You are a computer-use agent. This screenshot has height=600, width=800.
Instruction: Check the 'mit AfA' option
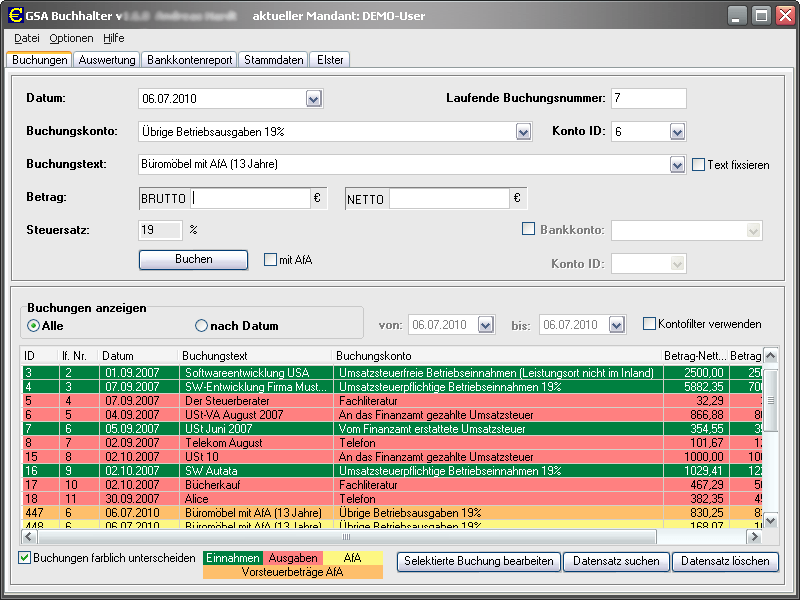269,259
